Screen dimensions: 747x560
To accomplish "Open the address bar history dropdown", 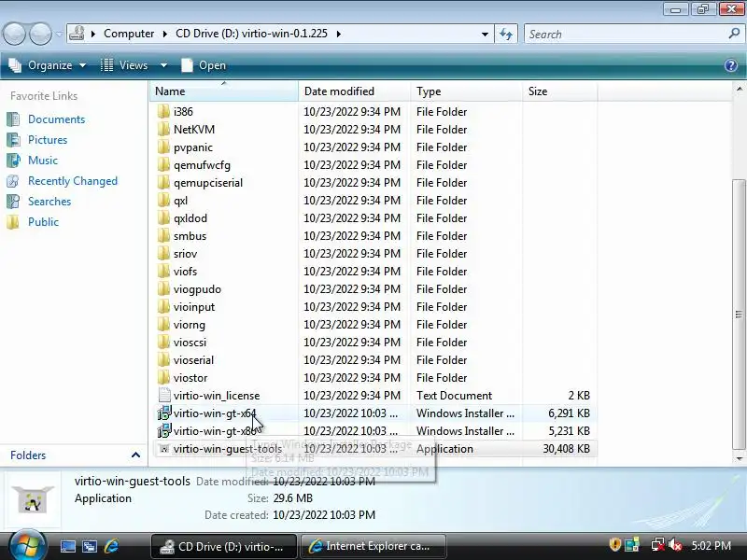I will [485, 35].
